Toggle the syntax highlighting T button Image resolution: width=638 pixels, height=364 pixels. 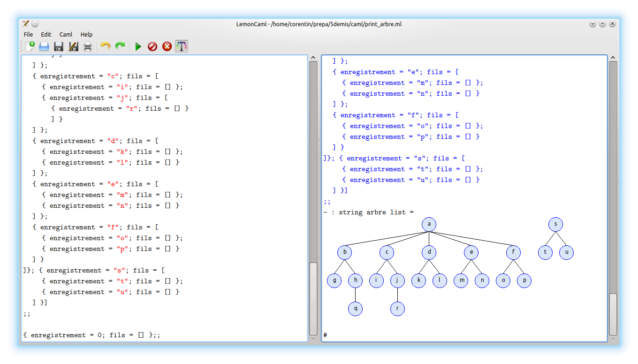[x=182, y=46]
